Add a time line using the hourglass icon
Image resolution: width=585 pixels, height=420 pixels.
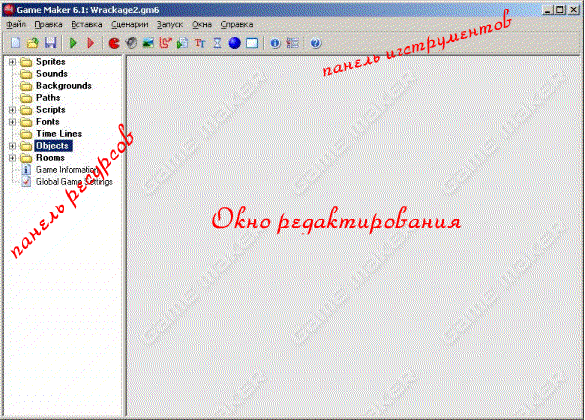(217, 43)
